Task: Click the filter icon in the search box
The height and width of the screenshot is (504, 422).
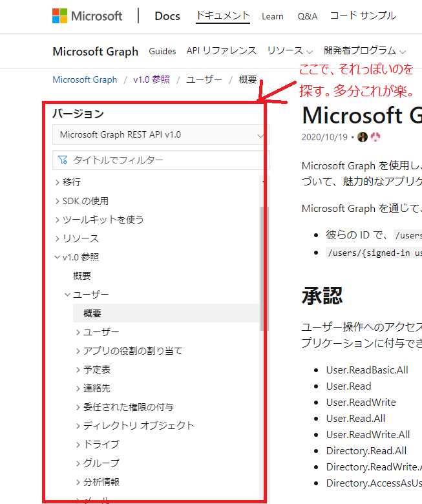Action: [63, 160]
